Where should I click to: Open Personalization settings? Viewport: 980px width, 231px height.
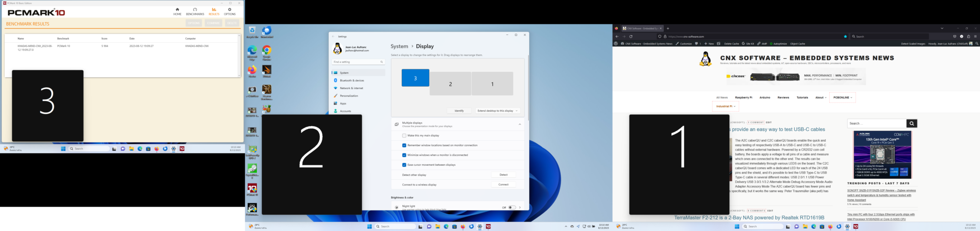(358, 96)
